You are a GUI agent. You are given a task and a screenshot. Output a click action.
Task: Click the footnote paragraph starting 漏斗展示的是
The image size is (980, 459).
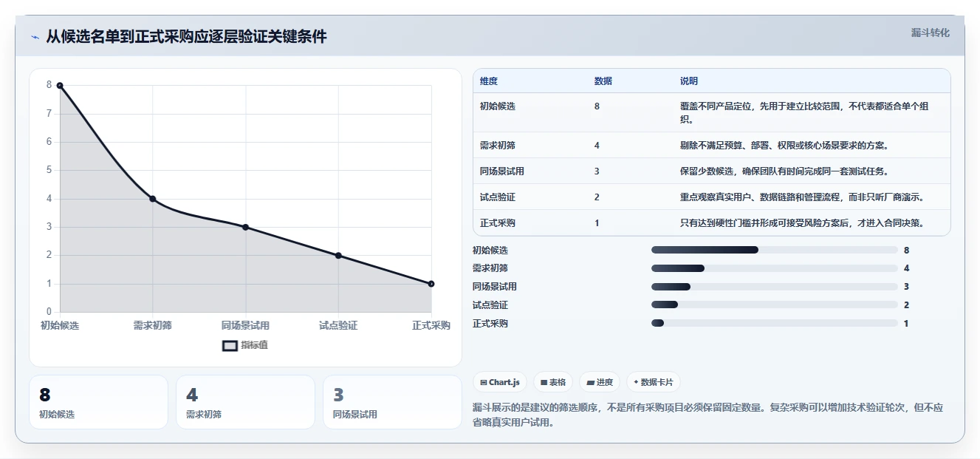click(707, 415)
